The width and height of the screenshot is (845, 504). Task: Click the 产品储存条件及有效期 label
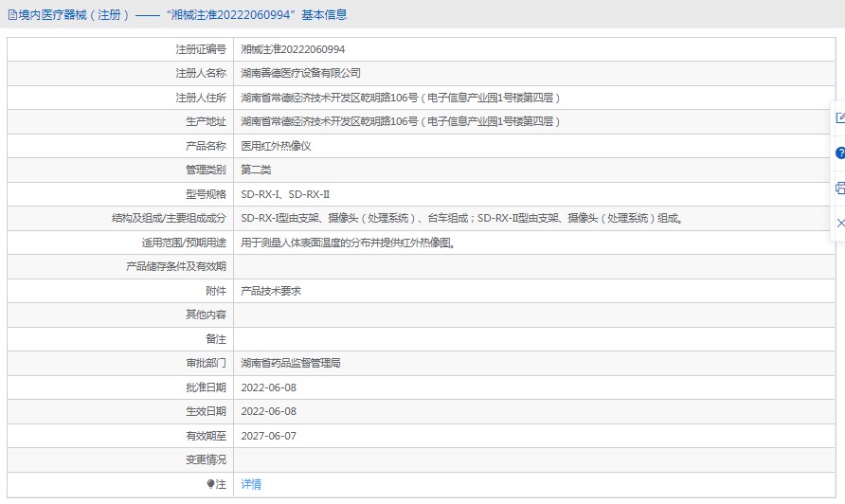[176, 266]
